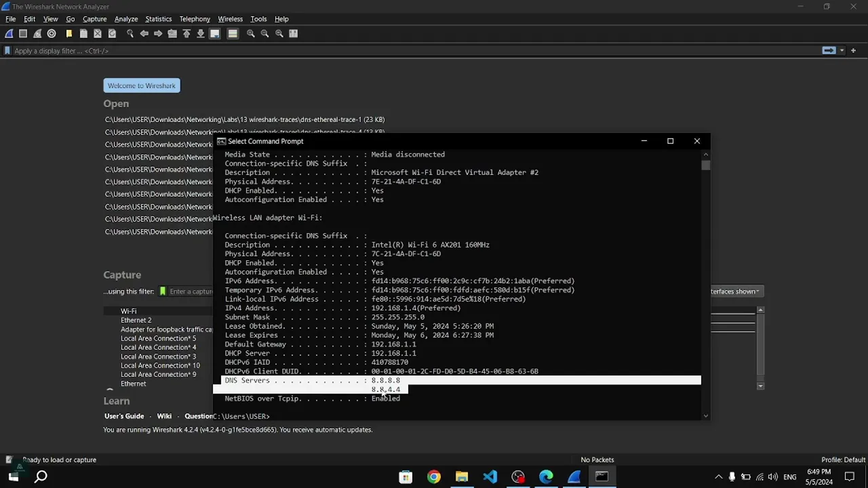
Task: Open capture filter bookmarks green icon
Action: tap(163, 291)
